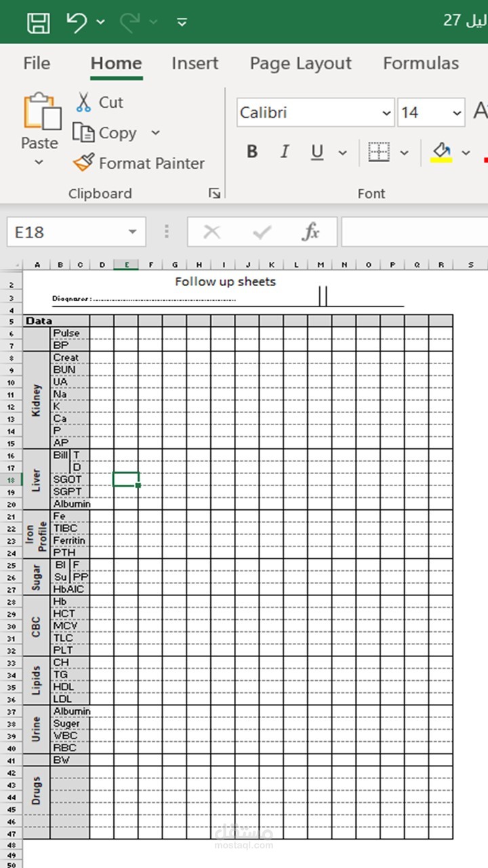Select the HbAIC cell
488x868 pixels.
70,589
